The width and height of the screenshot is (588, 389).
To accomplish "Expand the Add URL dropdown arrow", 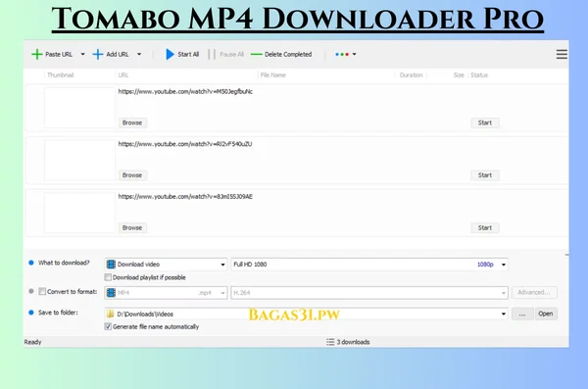I will coord(139,55).
